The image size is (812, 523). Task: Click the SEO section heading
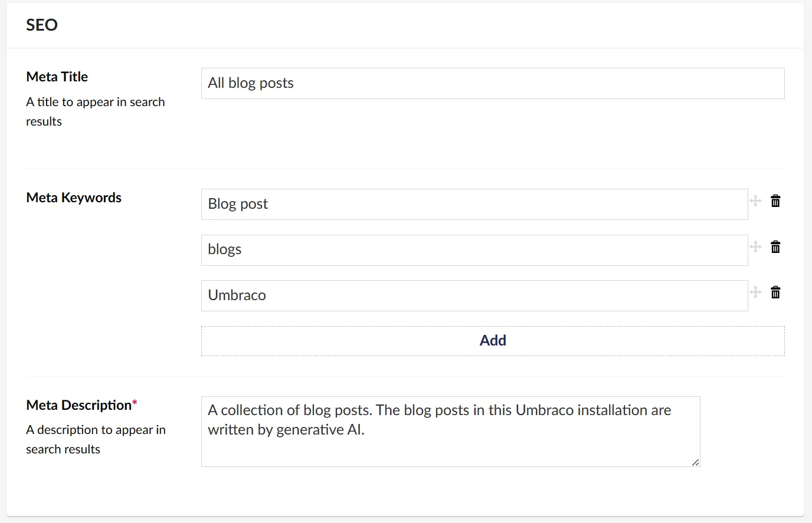pos(42,25)
